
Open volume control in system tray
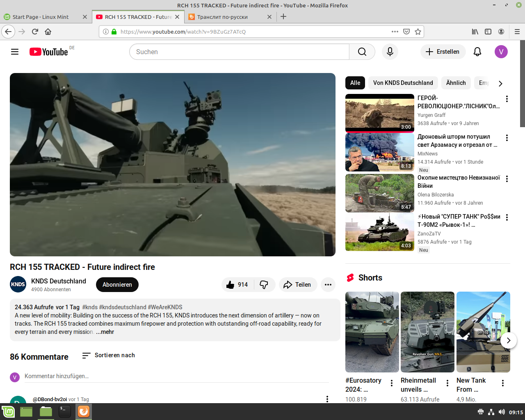[502, 412]
